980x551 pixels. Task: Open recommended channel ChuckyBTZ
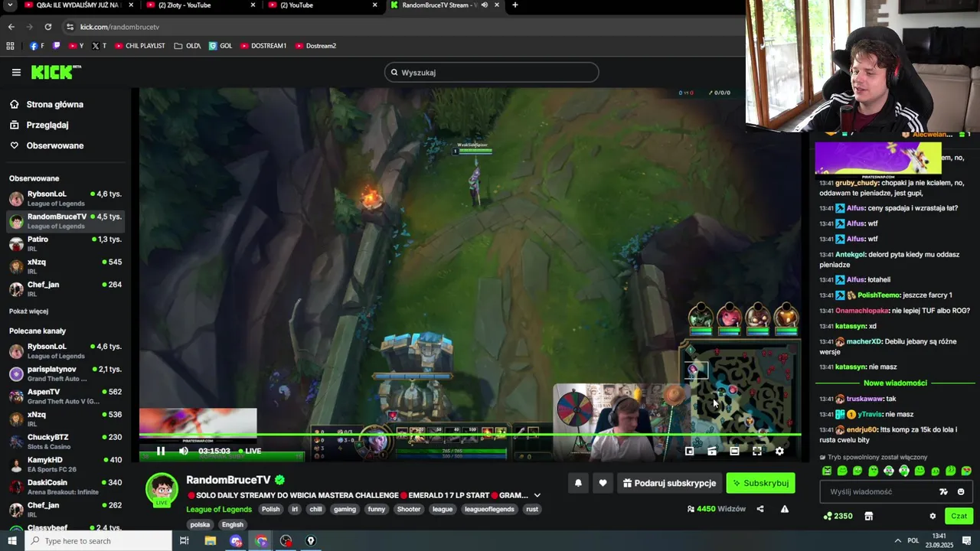coord(65,442)
